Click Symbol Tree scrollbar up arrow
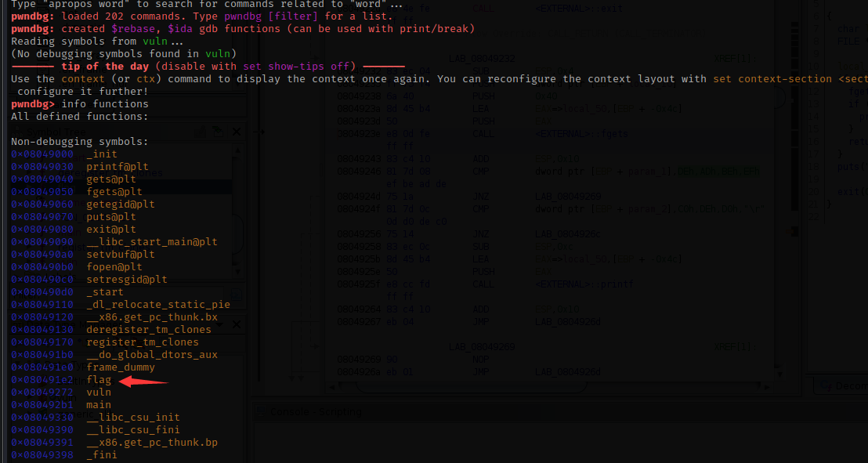The width and height of the screenshot is (868, 463). 237,150
